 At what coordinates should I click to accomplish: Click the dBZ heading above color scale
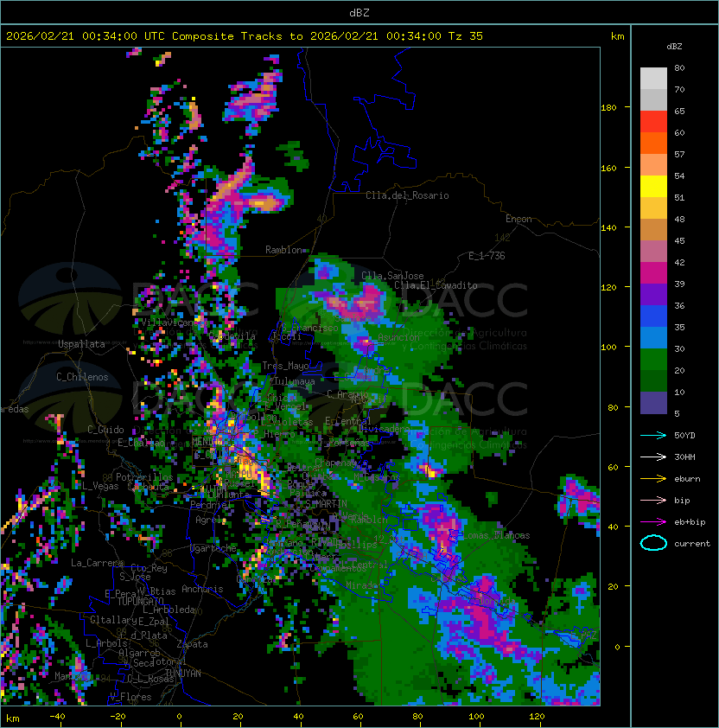click(674, 47)
